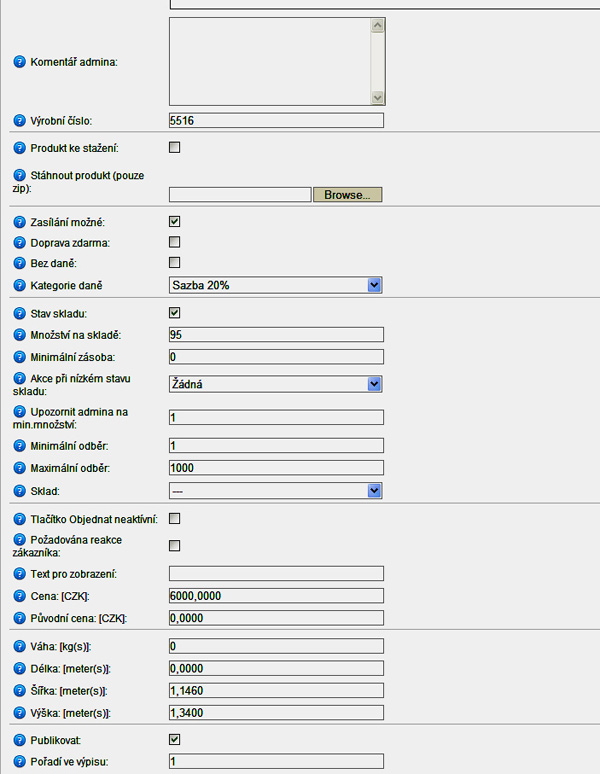Screen dimensions: 600x774
Task: Click into the Komentář admina text area
Action: (270, 62)
